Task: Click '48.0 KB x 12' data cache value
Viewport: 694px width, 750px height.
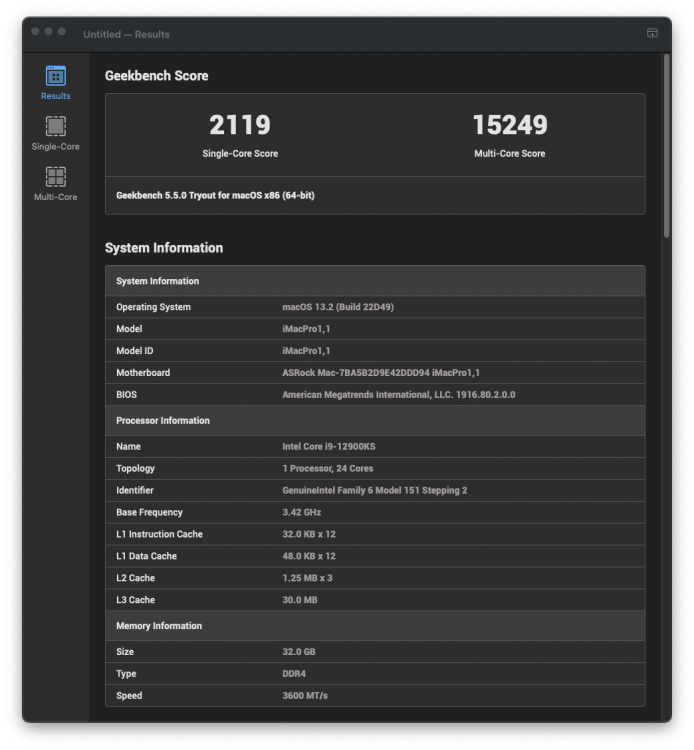Action: click(309, 556)
